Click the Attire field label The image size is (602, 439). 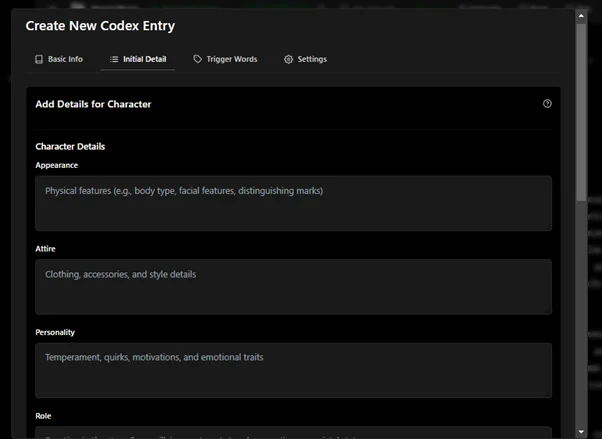point(45,248)
